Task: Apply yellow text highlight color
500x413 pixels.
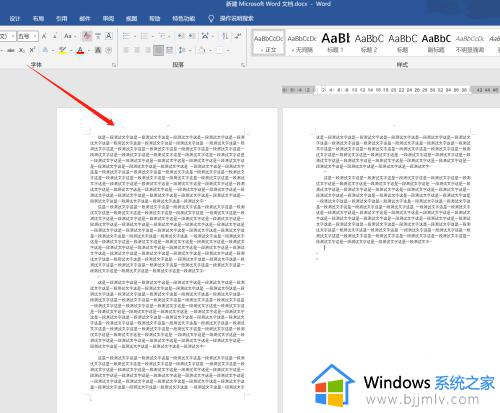Action: click(62, 50)
